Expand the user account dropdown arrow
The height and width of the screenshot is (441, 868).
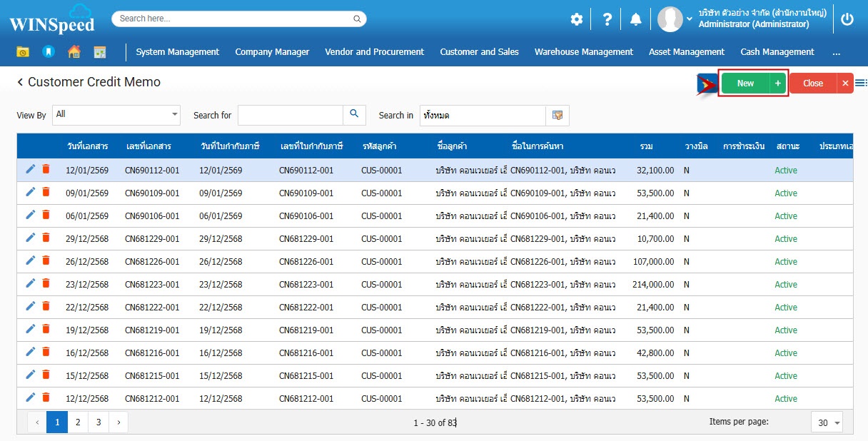click(x=690, y=19)
